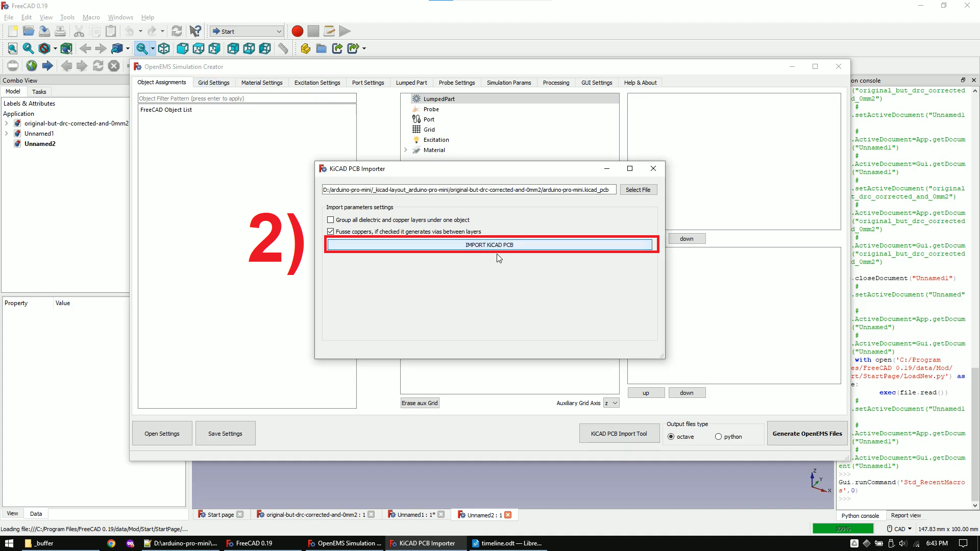Click the KiCAD PCB file path field
The image size is (980, 551).
pos(469,190)
